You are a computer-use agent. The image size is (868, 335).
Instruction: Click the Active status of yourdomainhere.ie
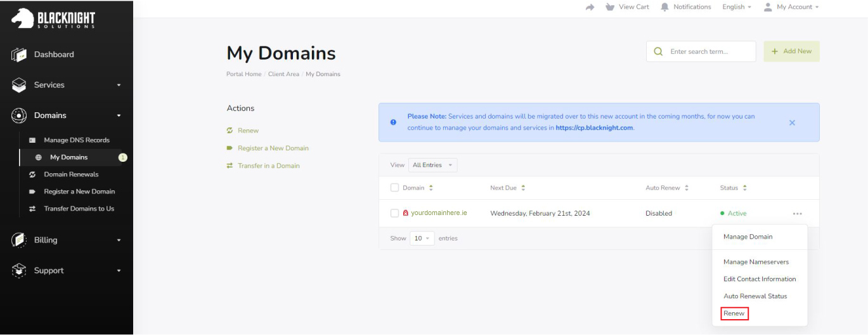[x=734, y=214]
